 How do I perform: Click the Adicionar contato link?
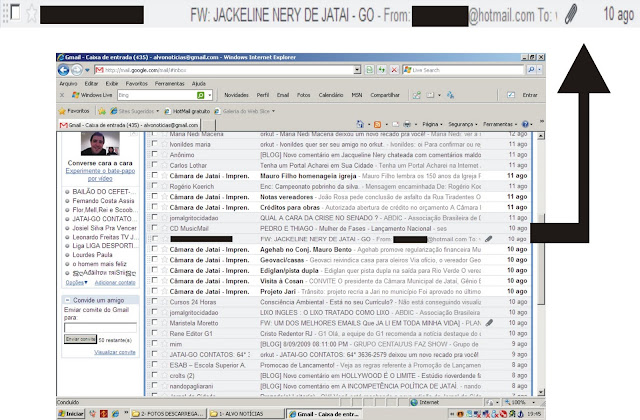pos(115,282)
